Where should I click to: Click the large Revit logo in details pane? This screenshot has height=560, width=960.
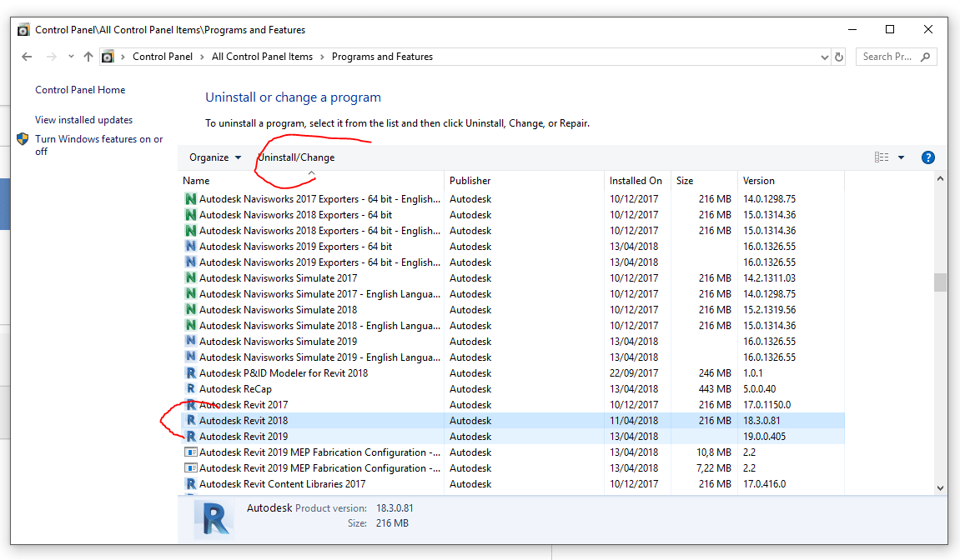[214, 519]
